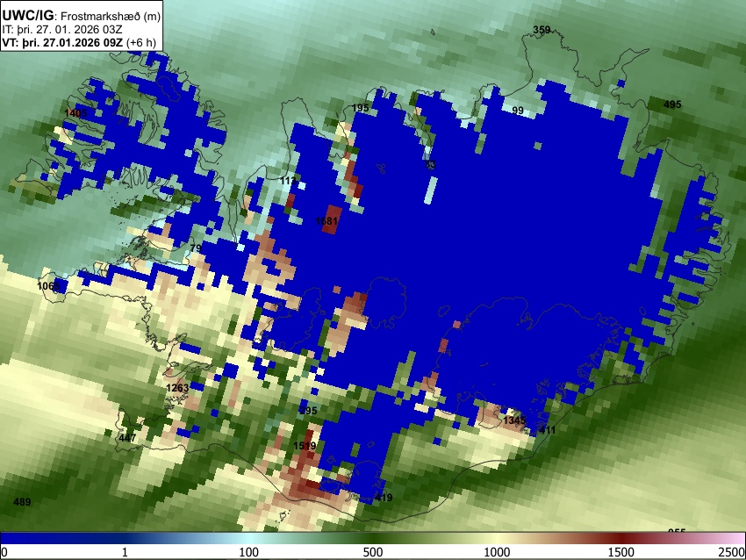
Task: Click the 99 value on the north coast
Action: pyautogui.click(x=518, y=111)
